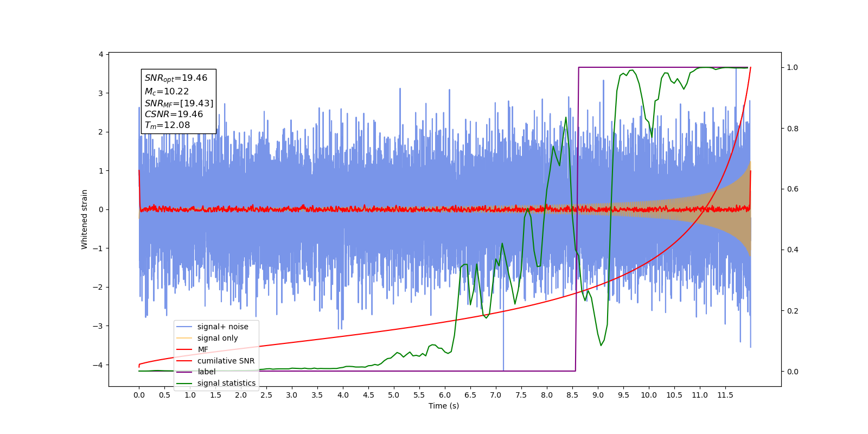This screenshot has height=434, width=868.
Task: Click the Tm=12.08 annotation text
Action: pyautogui.click(x=167, y=125)
